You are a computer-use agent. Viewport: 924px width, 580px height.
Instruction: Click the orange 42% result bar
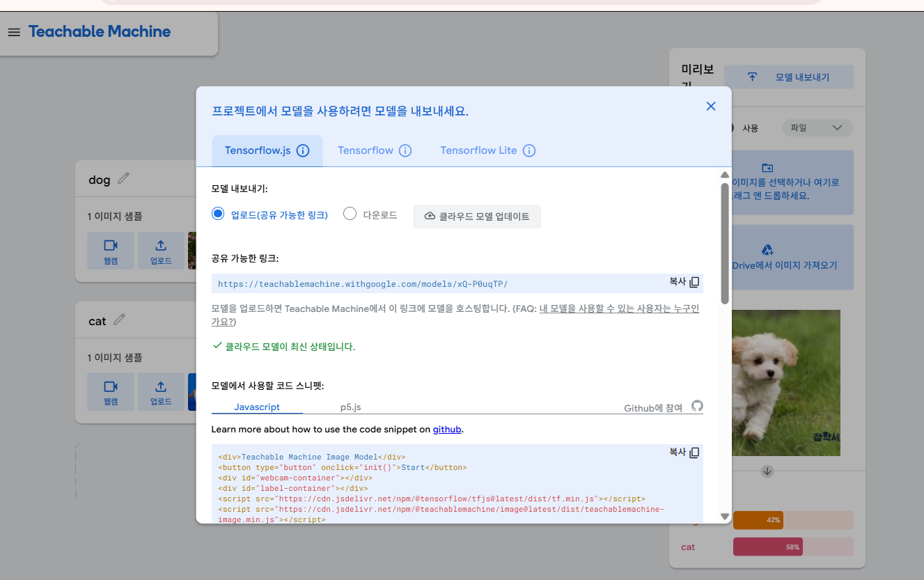click(x=793, y=520)
